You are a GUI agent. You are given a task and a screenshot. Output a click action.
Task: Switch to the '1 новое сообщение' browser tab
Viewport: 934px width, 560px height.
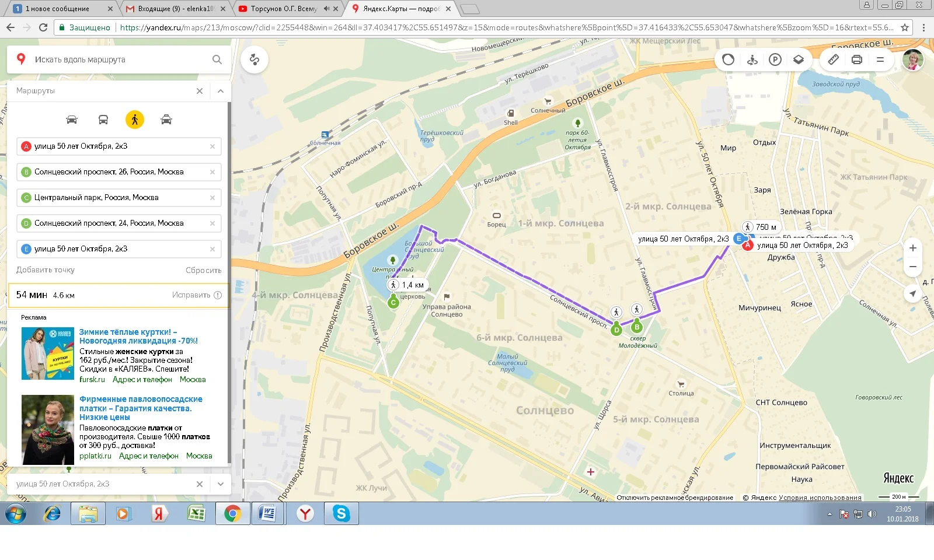click(x=62, y=9)
